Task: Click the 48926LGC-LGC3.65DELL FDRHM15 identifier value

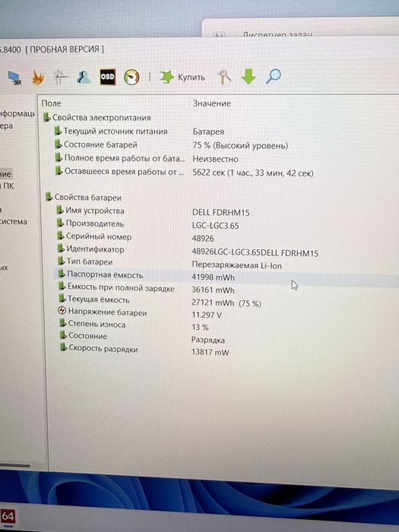Action: (255, 253)
